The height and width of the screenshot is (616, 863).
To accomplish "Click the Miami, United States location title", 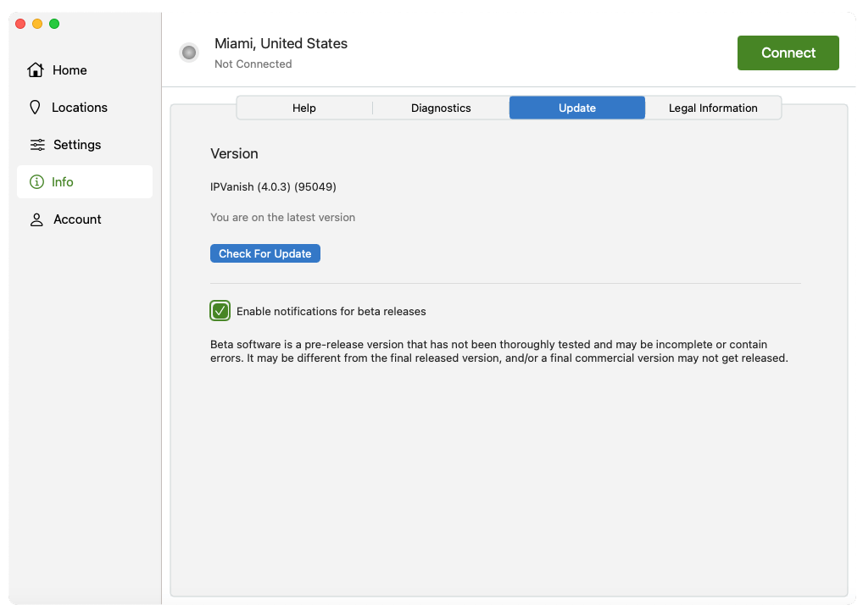I will (x=281, y=43).
